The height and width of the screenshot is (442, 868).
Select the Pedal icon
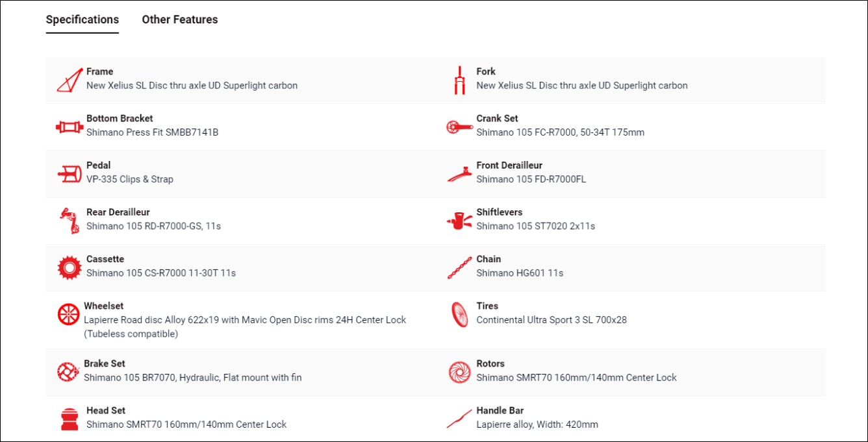(x=69, y=174)
